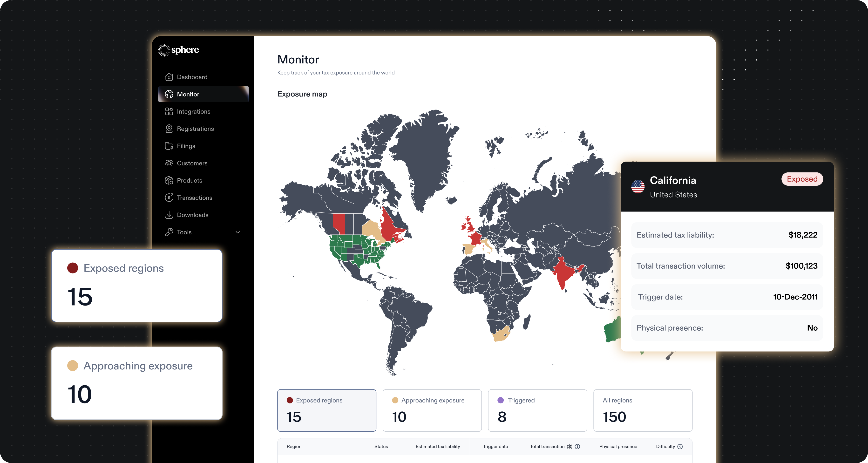Click the Total transaction info icon
This screenshot has width=868, height=463.
(x=577, y=447)
